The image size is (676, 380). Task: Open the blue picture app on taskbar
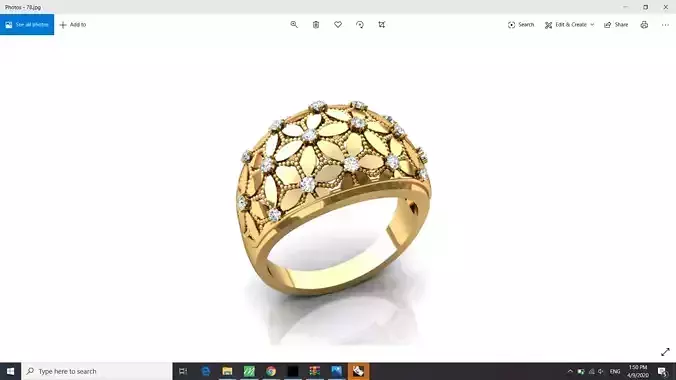(x=336, y=371)
